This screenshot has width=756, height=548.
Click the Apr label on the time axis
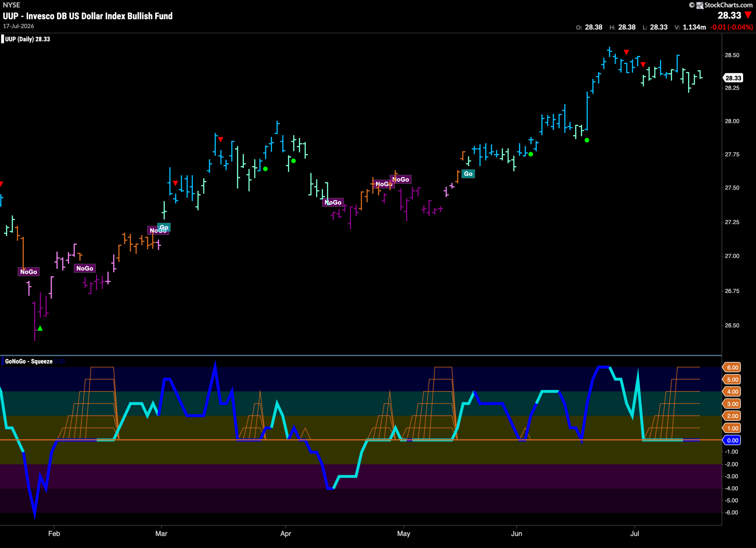click(286, 534)
